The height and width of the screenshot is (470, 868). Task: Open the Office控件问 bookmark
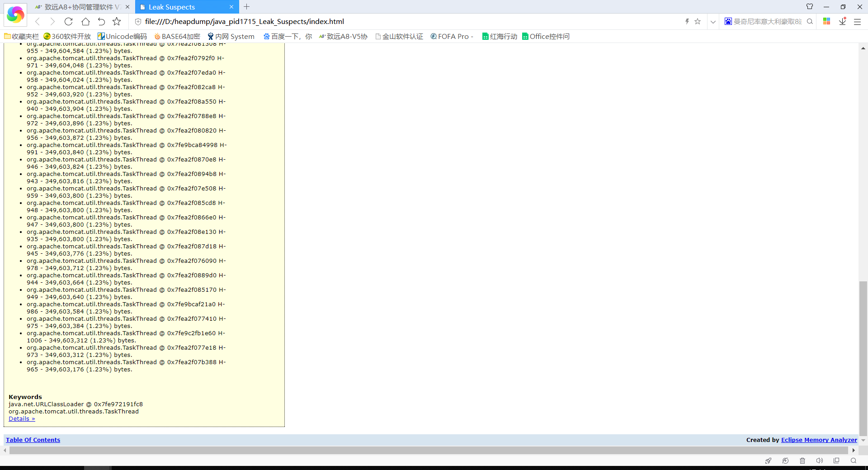(546, 36)
